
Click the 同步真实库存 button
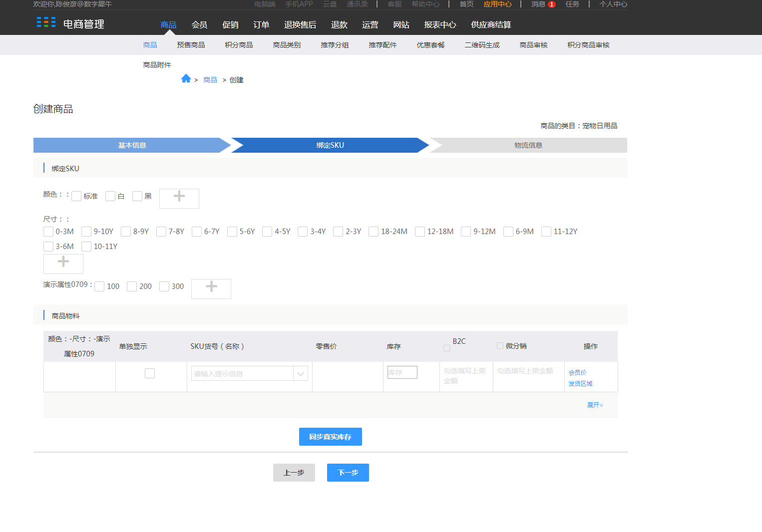[x=330, y=437]
